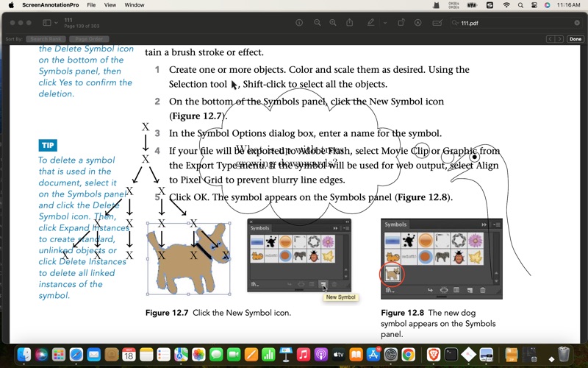
Task: Open Mail from the Dock
Action: coord(94,354)
